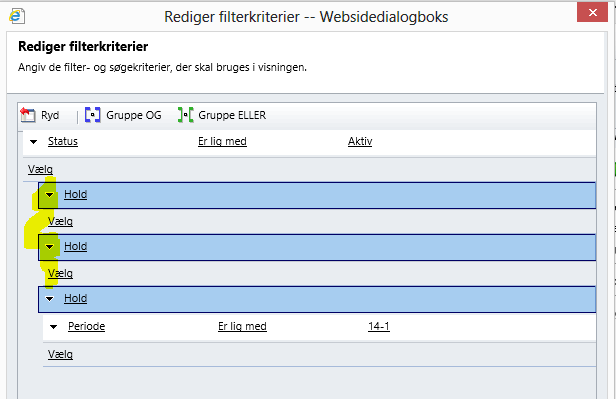Select the Gruppe ELLER toolbar label
The width and height of the screenshot is (616, 399).
point(232,115)
